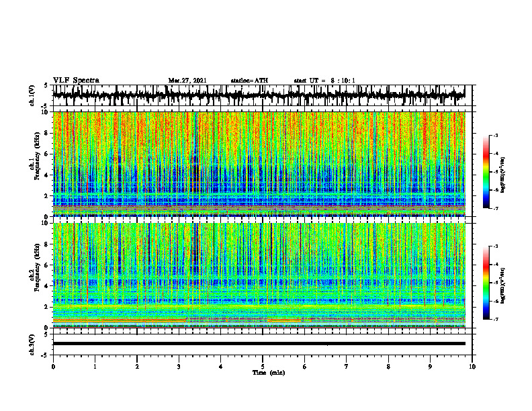Viewport: 532px width, 411px height.
Task: Click the ch.2 colorbar log(PSD) unit label
Action: click(503, 285)
